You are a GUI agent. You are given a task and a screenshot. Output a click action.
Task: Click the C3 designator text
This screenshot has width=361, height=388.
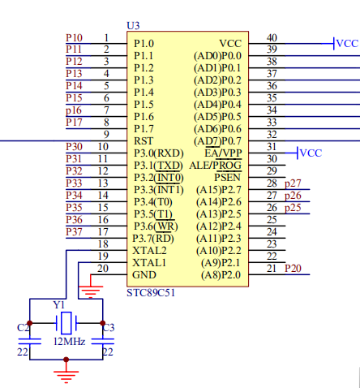coord(108,328)
